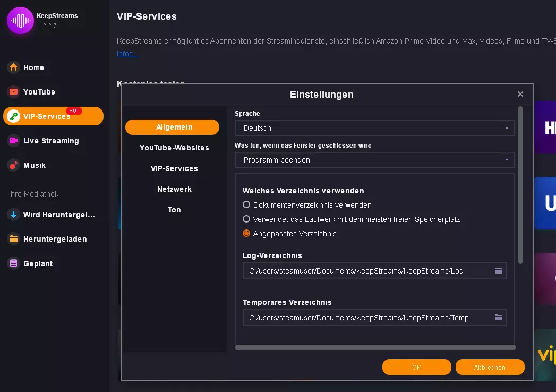This screenshot has width=556, height=392.
Task: Select Dokumentenverzeichnis verwenden radio button
Action: pos(246,204)
